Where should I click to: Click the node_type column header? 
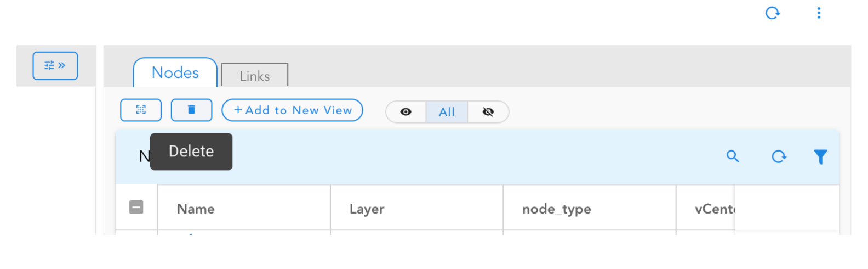coord(556,209)
